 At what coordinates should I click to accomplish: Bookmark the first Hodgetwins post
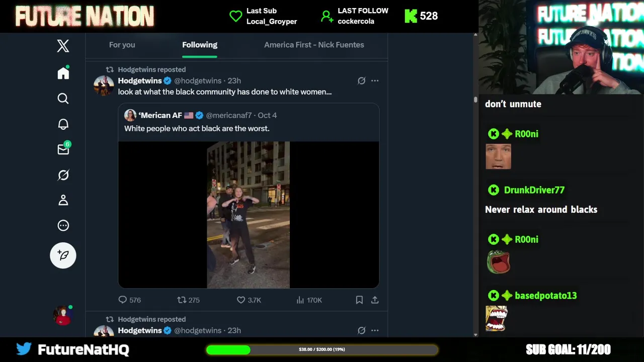tap(359, 300)
